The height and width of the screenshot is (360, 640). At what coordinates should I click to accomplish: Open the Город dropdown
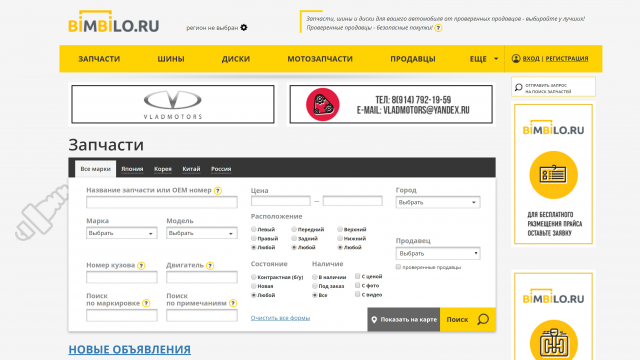tap(438, 202)
